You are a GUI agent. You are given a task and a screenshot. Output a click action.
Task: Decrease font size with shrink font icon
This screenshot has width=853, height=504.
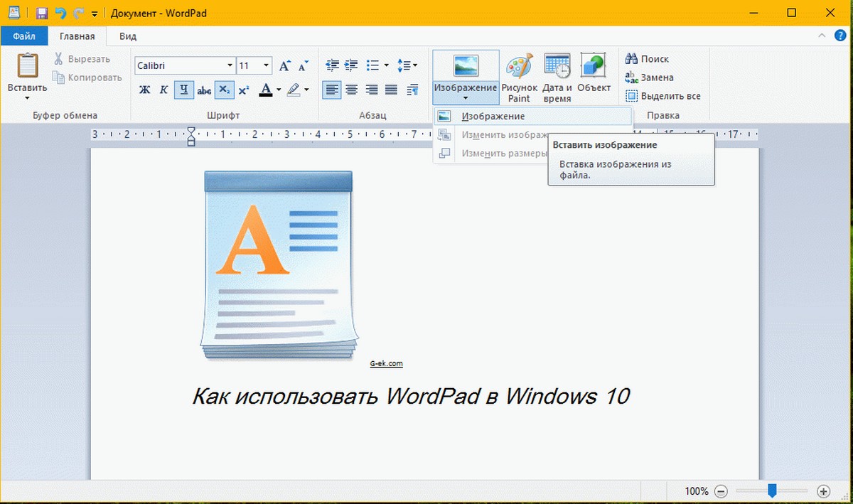302,65
